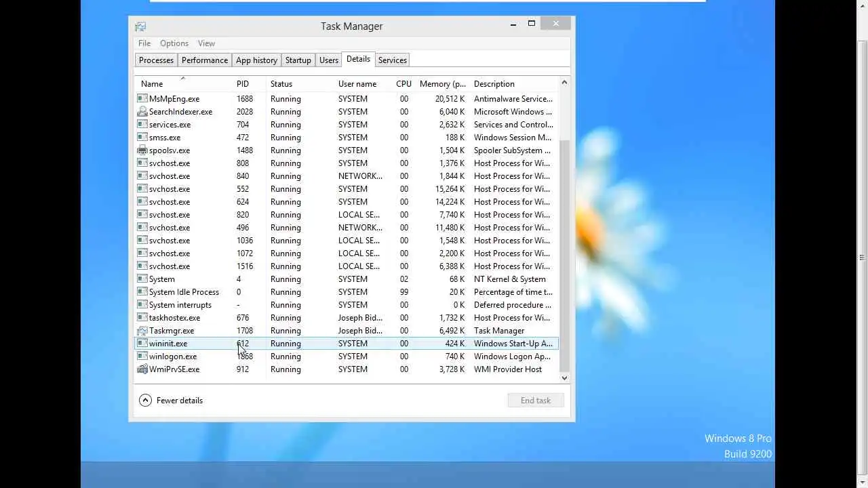The image size is (868, 488).
Task: Select the svchost.exe row with PID 496
Action: [x=347, y=227]
